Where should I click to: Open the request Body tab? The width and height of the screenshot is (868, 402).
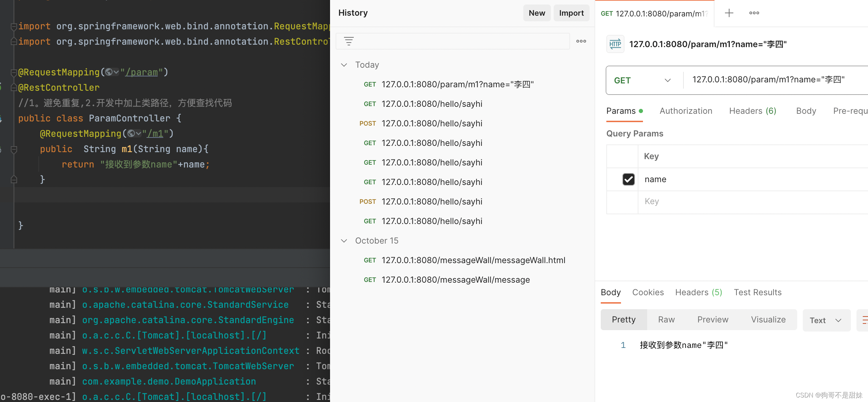tap(806, 111)
